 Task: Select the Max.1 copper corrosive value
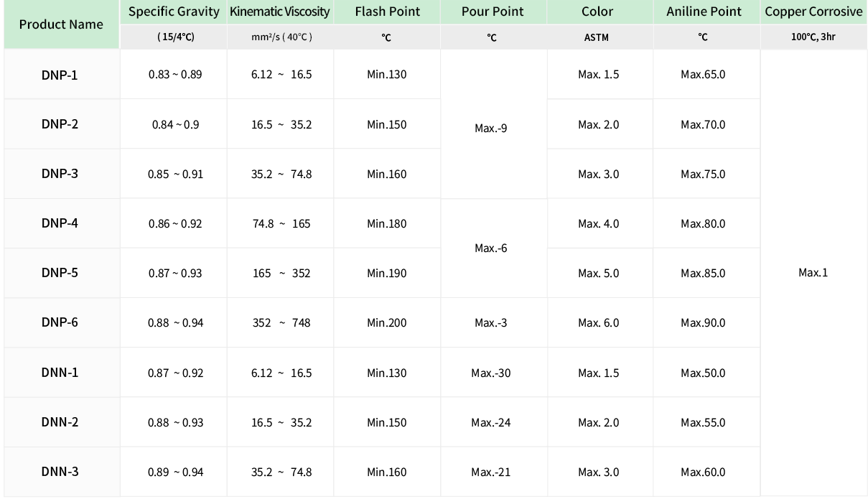(x=813, y=273)
